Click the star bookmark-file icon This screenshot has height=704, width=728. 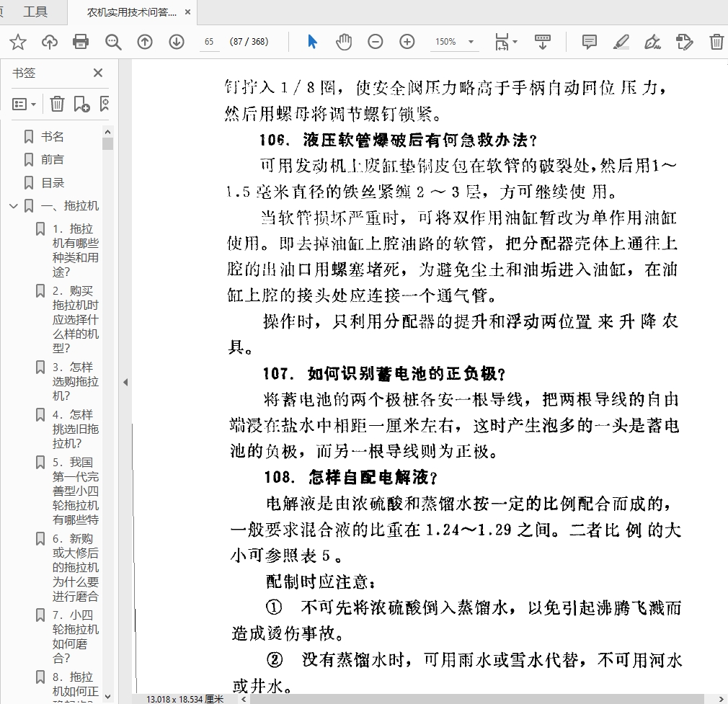pyautogui.click(x=18, y=42)
